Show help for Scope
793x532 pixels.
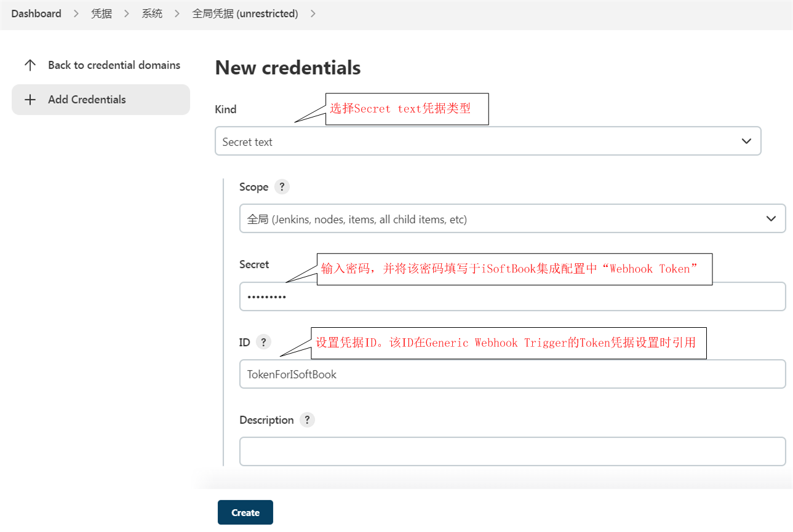tap(282, 187)
